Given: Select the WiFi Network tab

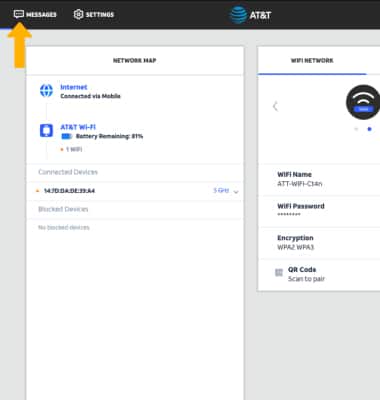Looking at the screenshot, I should click(312, 60).
